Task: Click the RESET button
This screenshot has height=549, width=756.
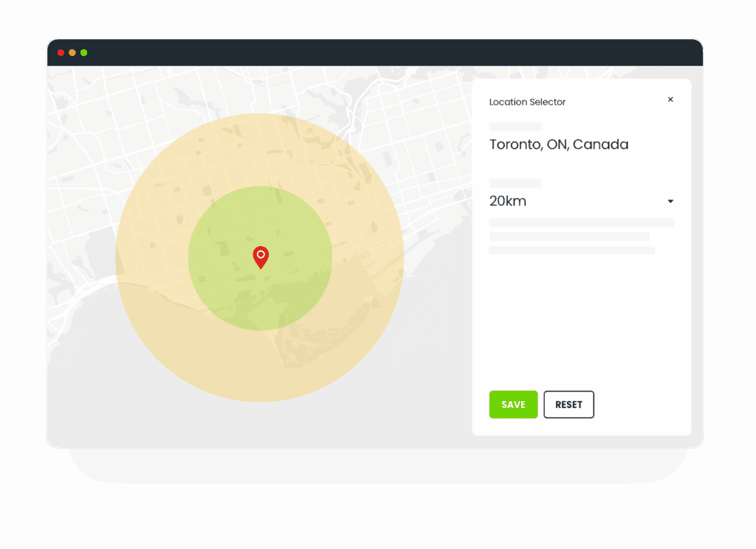Action: [x=568, y=404]
